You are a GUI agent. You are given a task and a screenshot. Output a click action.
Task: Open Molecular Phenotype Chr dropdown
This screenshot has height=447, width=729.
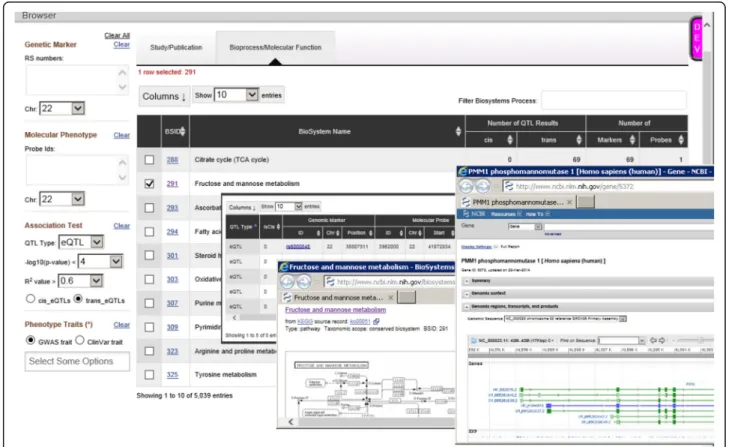[62, 200]
